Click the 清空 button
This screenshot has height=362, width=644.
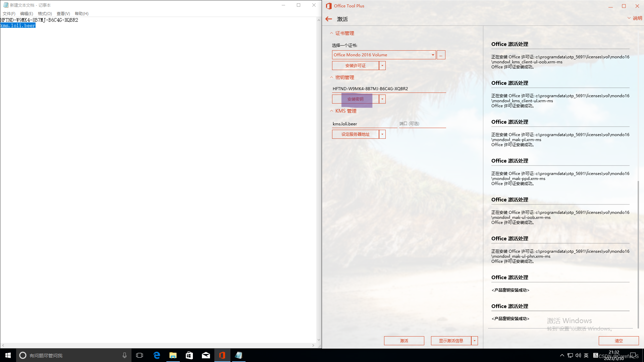619,341
